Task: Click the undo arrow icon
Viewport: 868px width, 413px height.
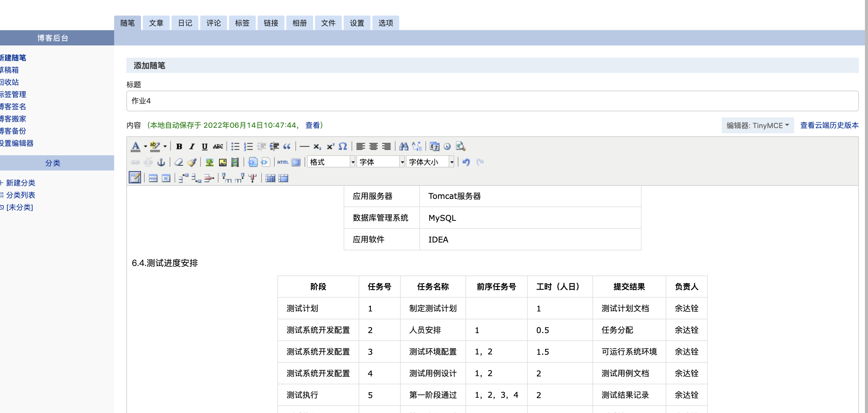Action: click(466, 162)
